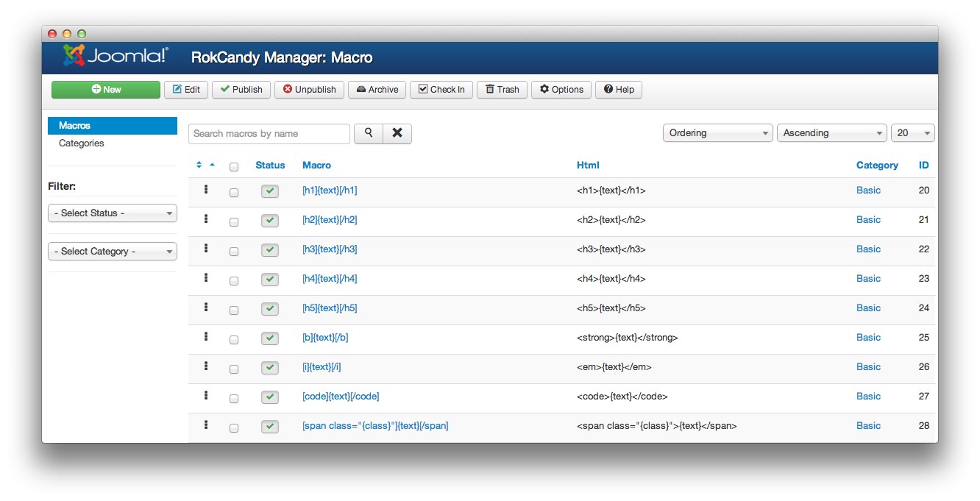Toggle published status of [h5]{text}[/h5]

point(270,309)
